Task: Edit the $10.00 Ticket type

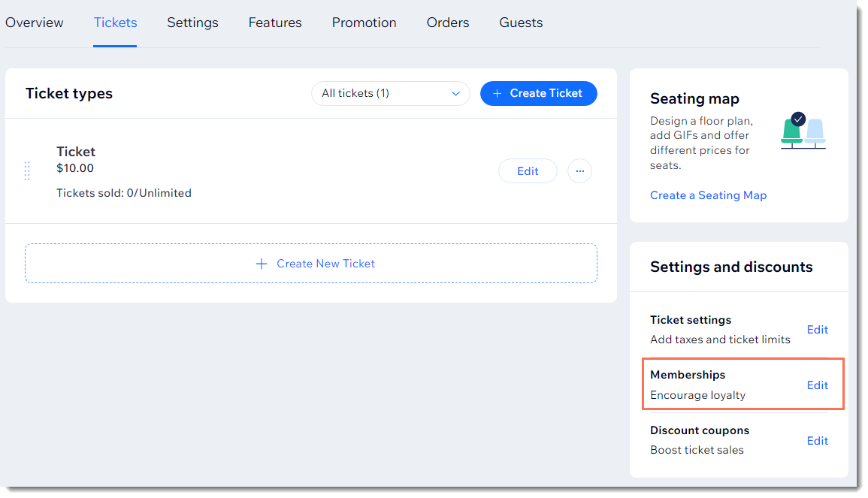Action: click(528, 171)
